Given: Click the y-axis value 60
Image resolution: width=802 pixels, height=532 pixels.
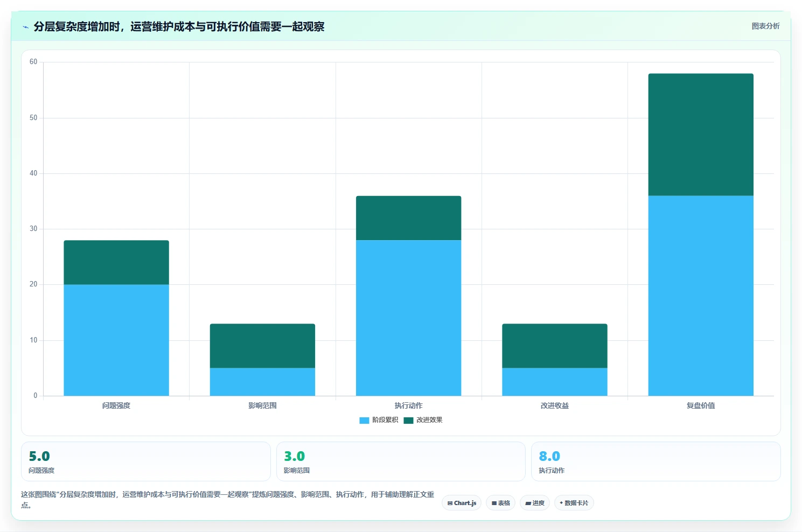Looking at the screenshot, I should point(33,62).
